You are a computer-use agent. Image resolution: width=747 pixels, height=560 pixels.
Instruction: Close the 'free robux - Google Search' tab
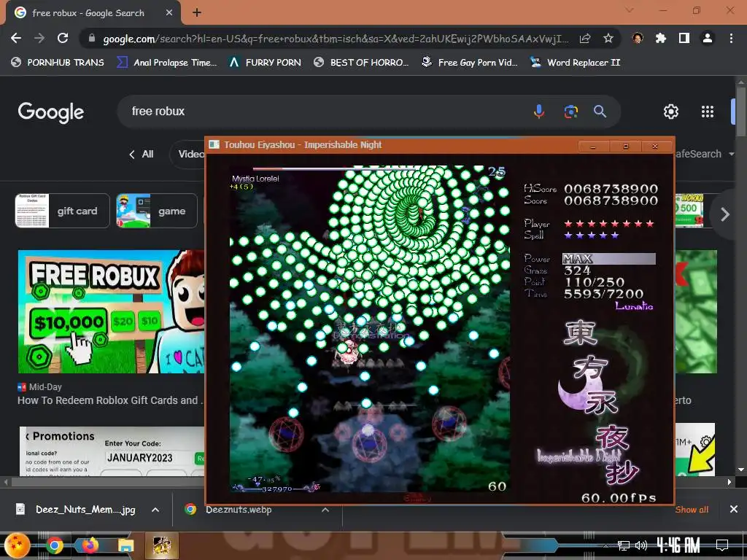pyautogui.click(x=169, y=13)
